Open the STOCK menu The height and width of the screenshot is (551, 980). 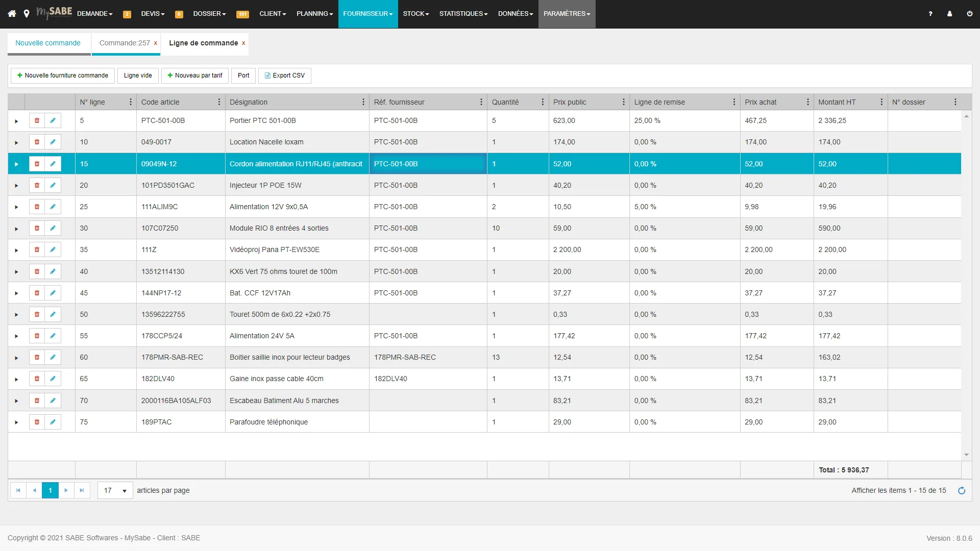click(x=416, y=14)
